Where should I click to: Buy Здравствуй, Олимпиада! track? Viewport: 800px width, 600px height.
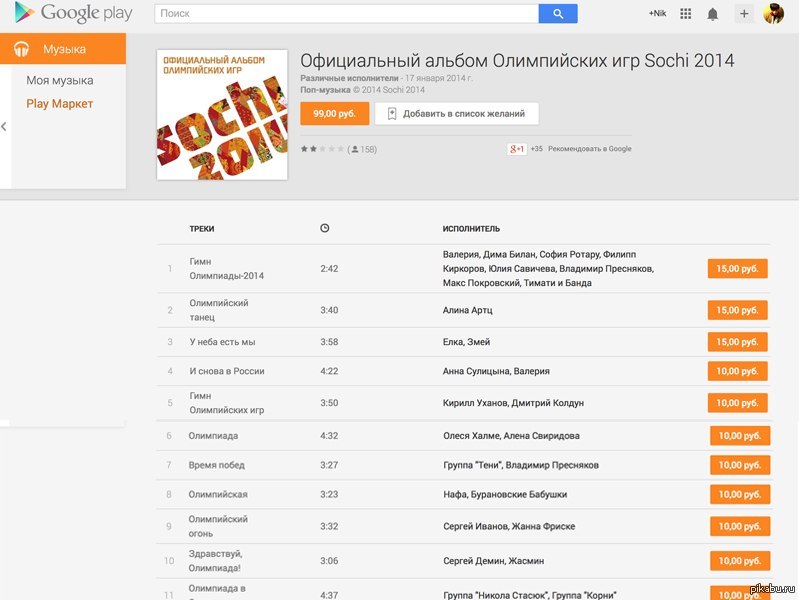[x=740, y=561]
